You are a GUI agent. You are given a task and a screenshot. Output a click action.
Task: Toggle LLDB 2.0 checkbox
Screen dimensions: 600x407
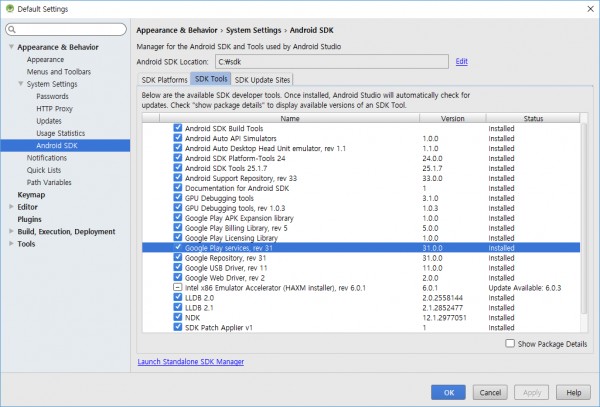click(x=178, y=297)
